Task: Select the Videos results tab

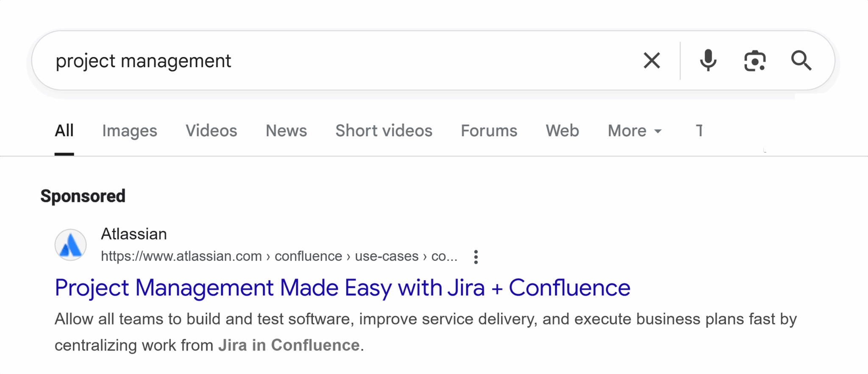Action: 211,130
